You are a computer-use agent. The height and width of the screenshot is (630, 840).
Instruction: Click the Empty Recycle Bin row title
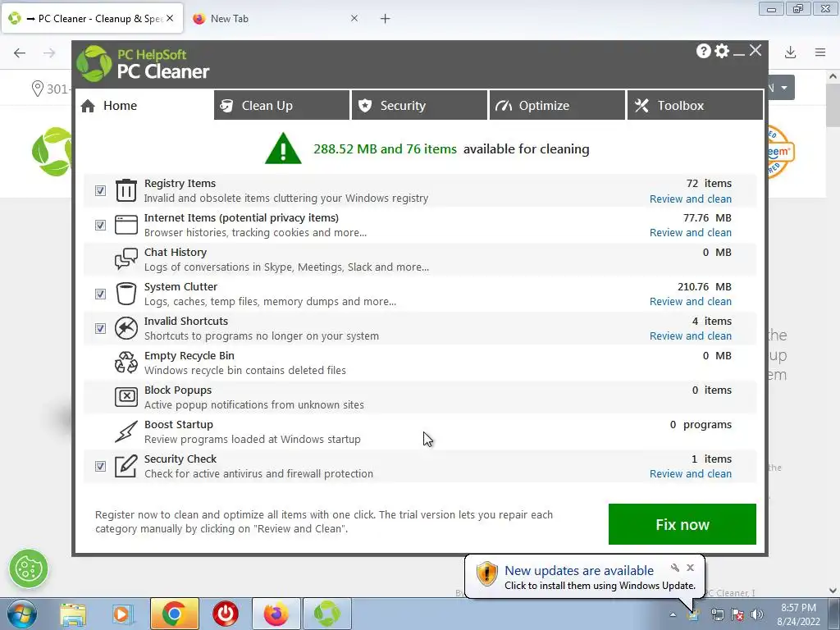(189, 356)
